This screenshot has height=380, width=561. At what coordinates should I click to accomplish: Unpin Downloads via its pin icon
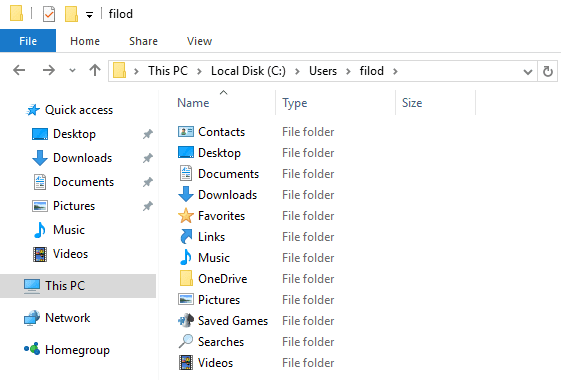point(148,158)
